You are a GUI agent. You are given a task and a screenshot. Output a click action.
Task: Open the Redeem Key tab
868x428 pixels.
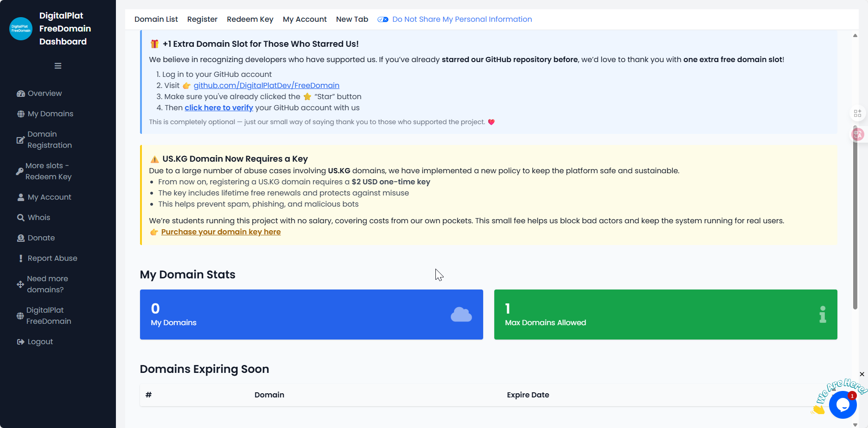pyautogui.click(x=250, y=19)
